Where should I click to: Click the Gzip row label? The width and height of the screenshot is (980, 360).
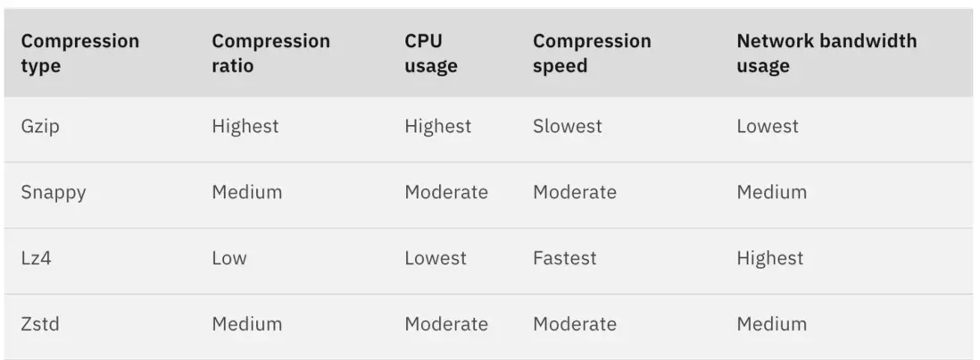(x=40, y=127)
